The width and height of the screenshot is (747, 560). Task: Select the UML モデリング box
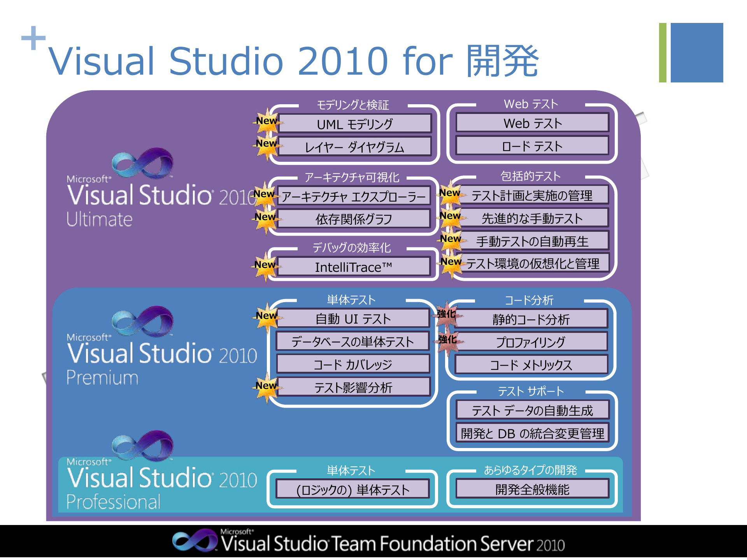[x=355, y=124]
